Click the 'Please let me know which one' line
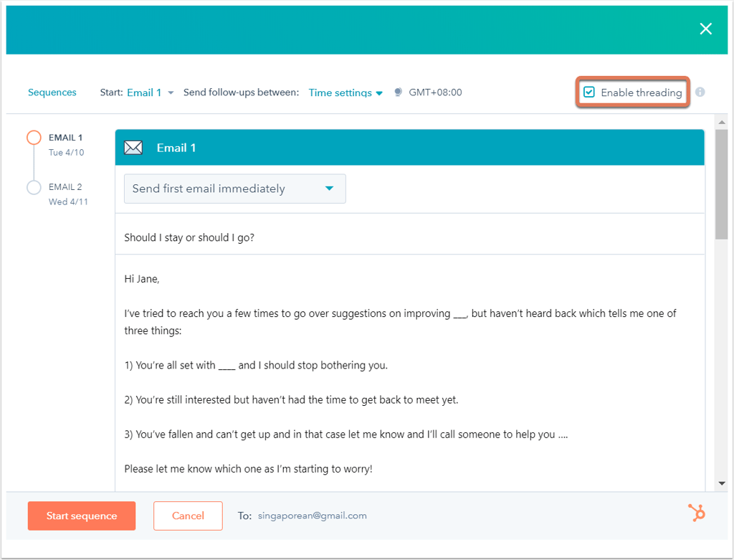 point(248,469)
